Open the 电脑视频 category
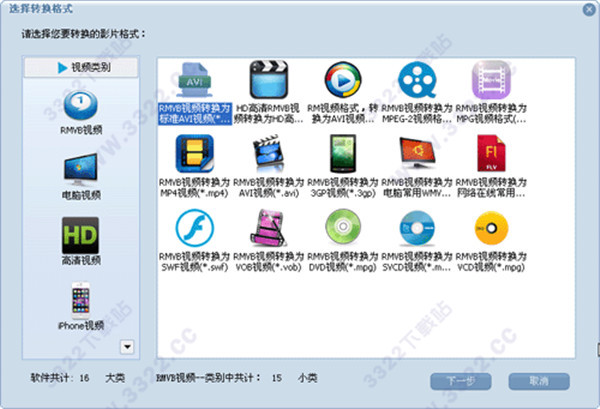 81,176
